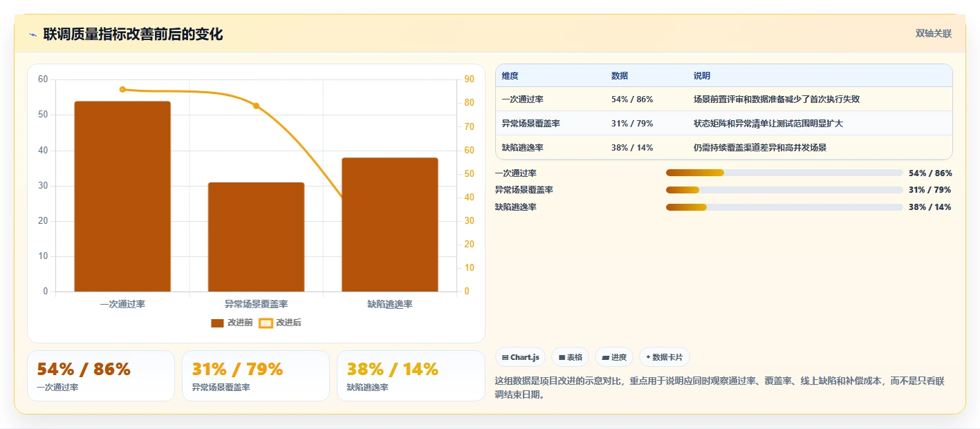
Task: Click the 38% / 14% progress value
Action: [930, 207]
